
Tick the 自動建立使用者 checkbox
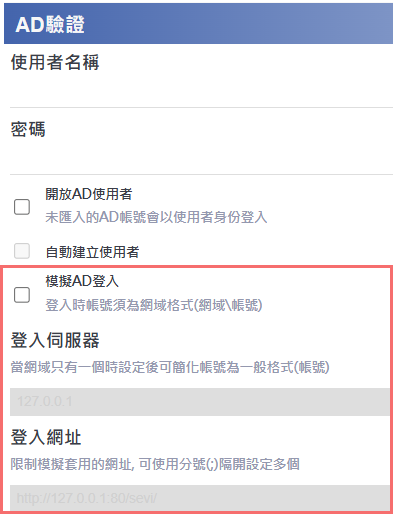(x=22, y=251)
